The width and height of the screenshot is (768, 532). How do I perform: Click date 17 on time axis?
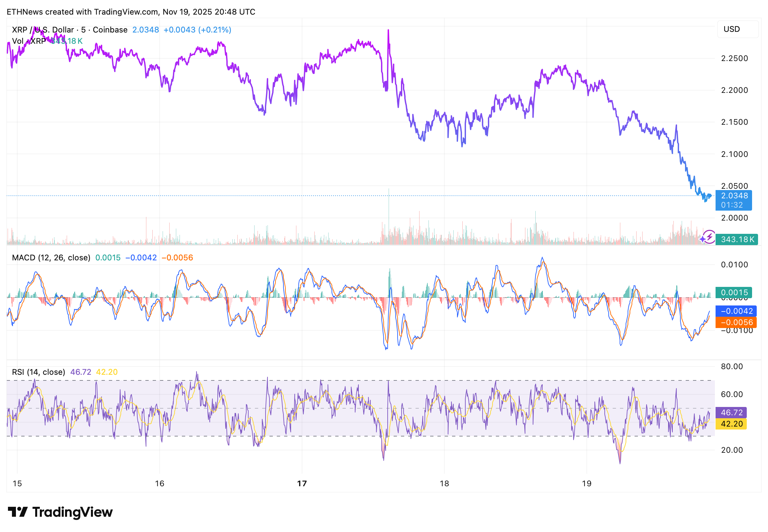(302, 483)
